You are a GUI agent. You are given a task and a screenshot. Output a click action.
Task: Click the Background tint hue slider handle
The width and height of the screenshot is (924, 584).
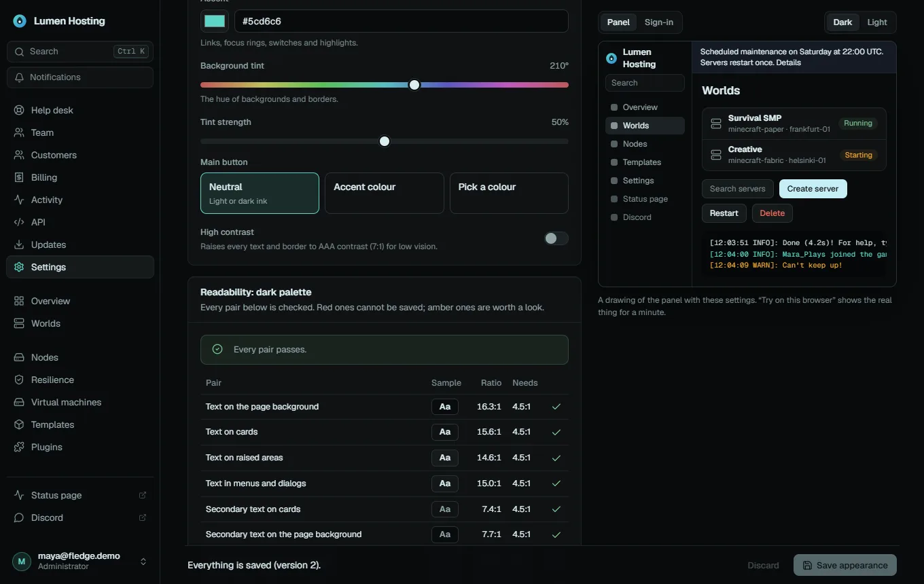click(x=414, y=85)
